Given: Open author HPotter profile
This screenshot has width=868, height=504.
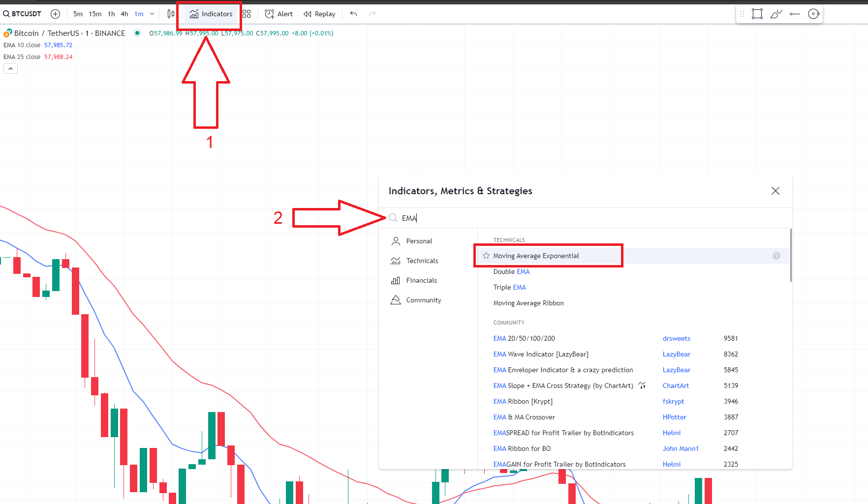Looking at the screenshot, I should tap(674, 417).
